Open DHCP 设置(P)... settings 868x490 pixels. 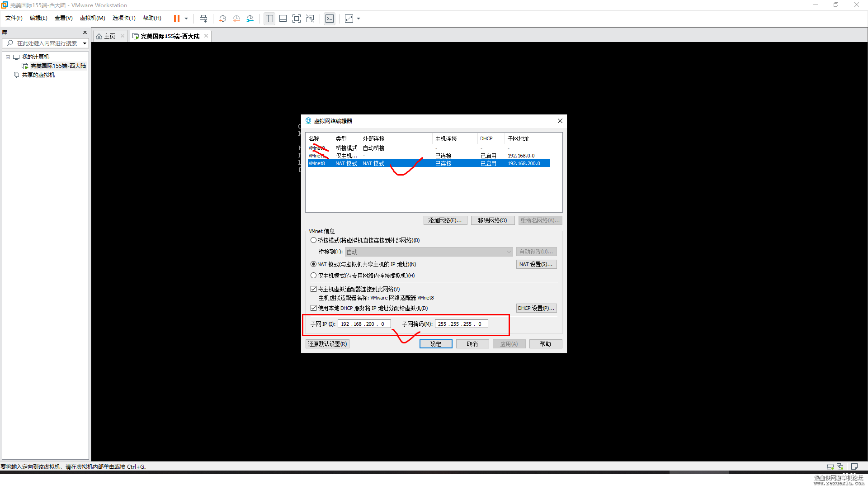point(536,309)
